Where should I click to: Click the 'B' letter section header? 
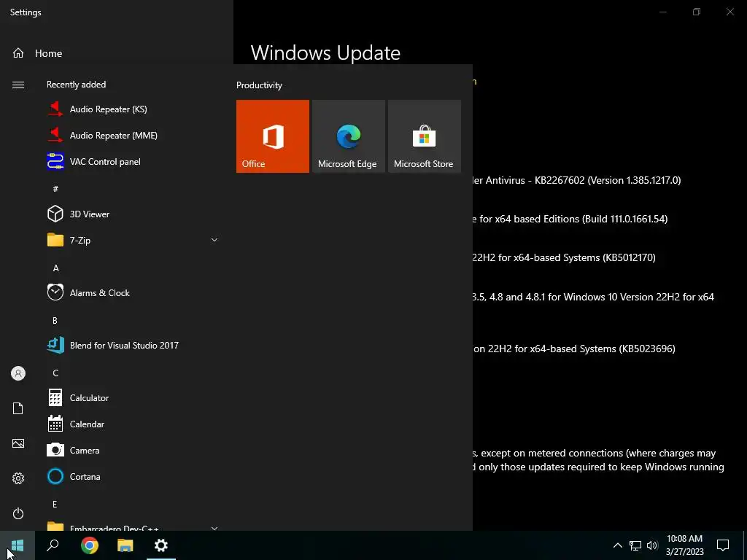click(55, 321)
